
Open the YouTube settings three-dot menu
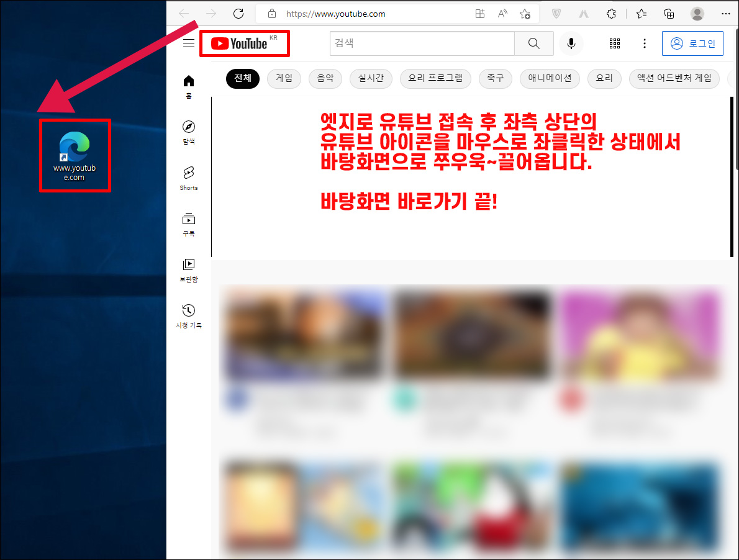pyautogui.click(x=644, y=43)
